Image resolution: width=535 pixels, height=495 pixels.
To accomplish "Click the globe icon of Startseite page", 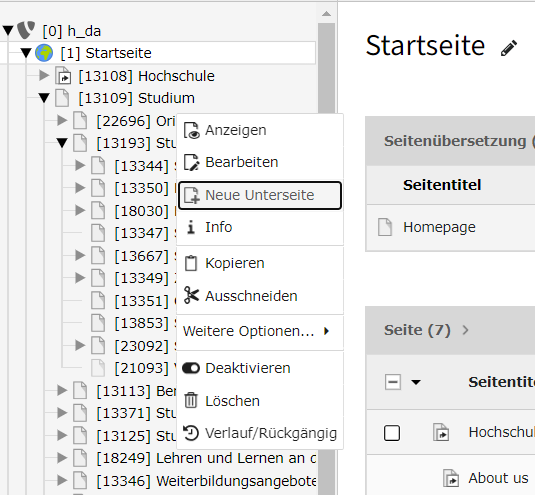I will 44,53.
